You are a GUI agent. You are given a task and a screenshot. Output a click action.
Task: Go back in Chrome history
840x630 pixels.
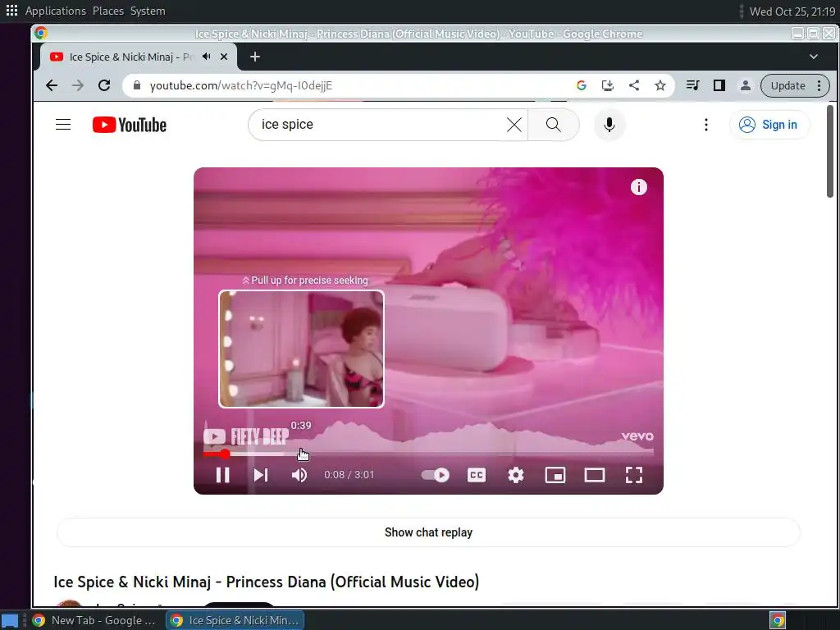pyautogui.click(x=52, y=85)
